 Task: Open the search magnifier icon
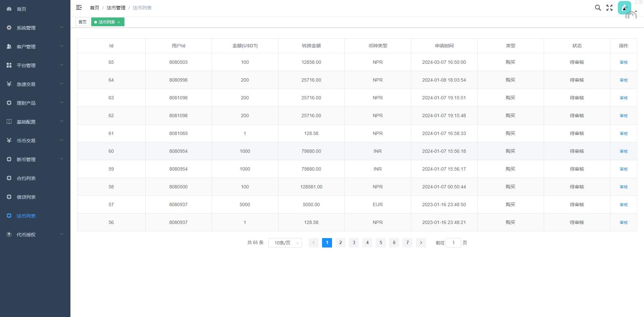598,8
